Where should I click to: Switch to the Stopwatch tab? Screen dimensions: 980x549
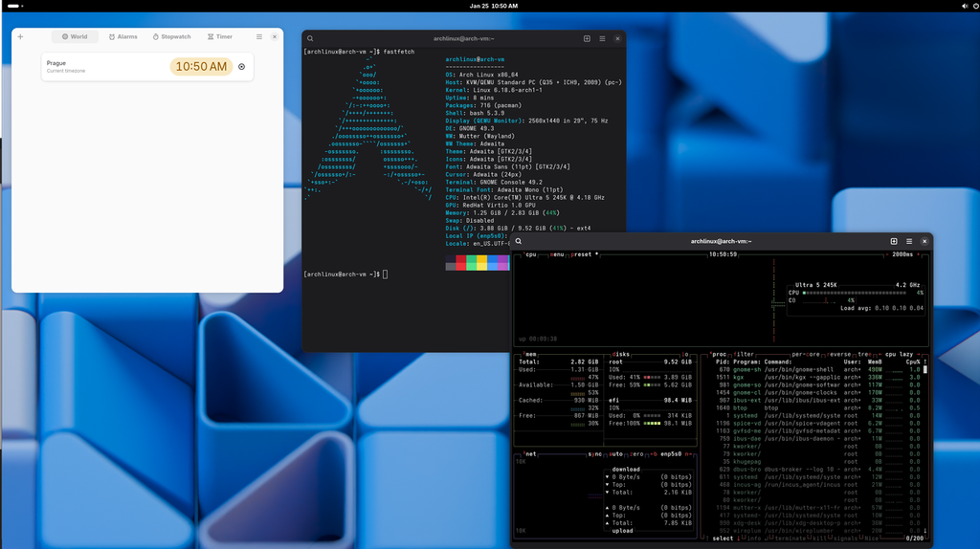172,37
